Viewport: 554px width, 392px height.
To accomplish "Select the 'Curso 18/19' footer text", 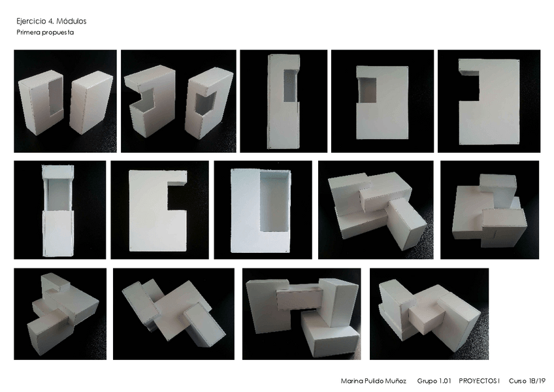I will pos(527,381).
